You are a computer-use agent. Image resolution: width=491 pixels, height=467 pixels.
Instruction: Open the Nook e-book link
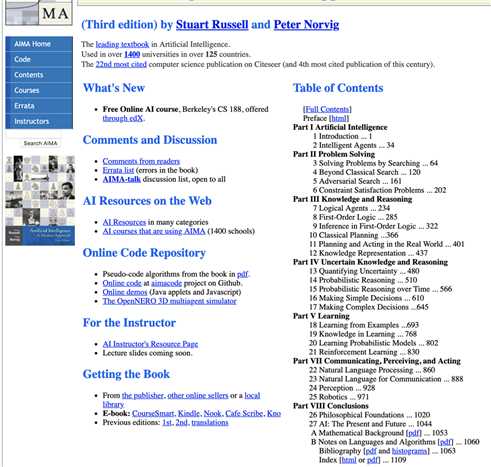213,413
